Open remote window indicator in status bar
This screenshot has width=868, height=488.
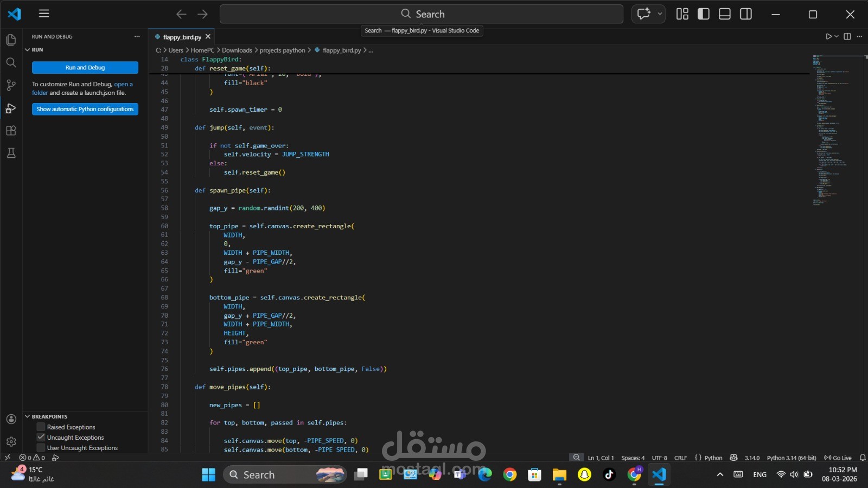point(8,458)
